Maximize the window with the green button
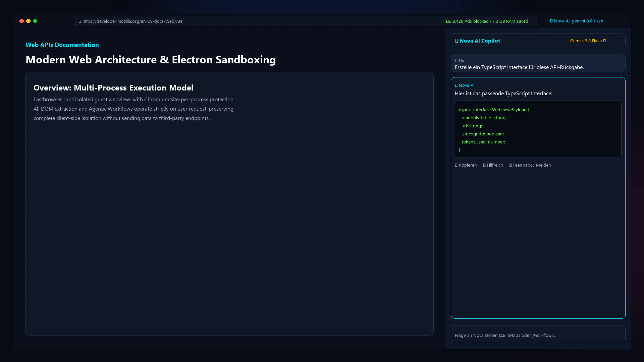644x362 pixels. [x=35, y=21]
